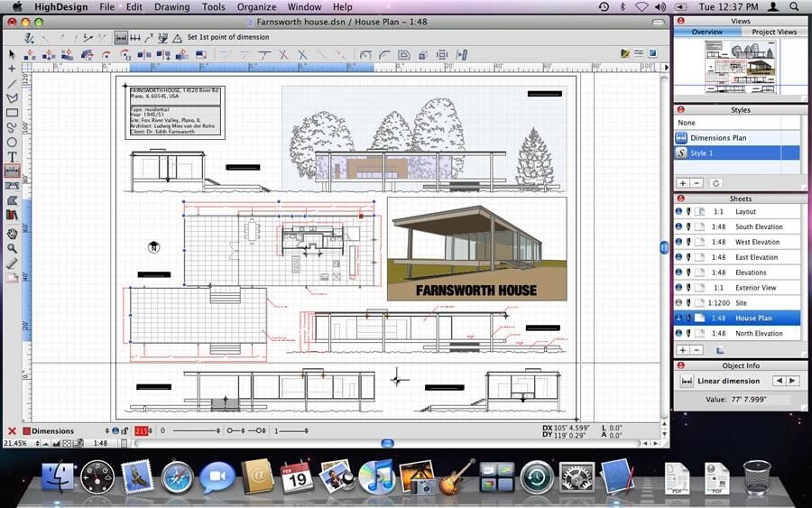Toggle visibility of North Elevation sheet

(x=678, y=333)
